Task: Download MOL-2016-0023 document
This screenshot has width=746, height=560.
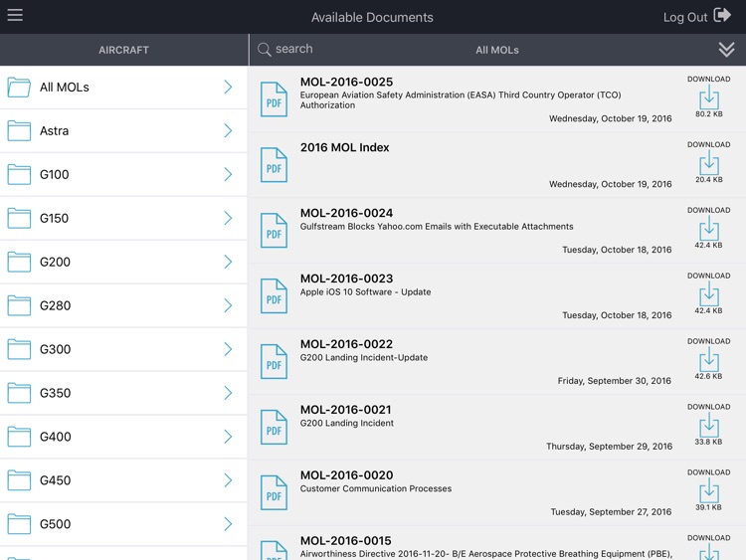Action: tap(709, 293)
